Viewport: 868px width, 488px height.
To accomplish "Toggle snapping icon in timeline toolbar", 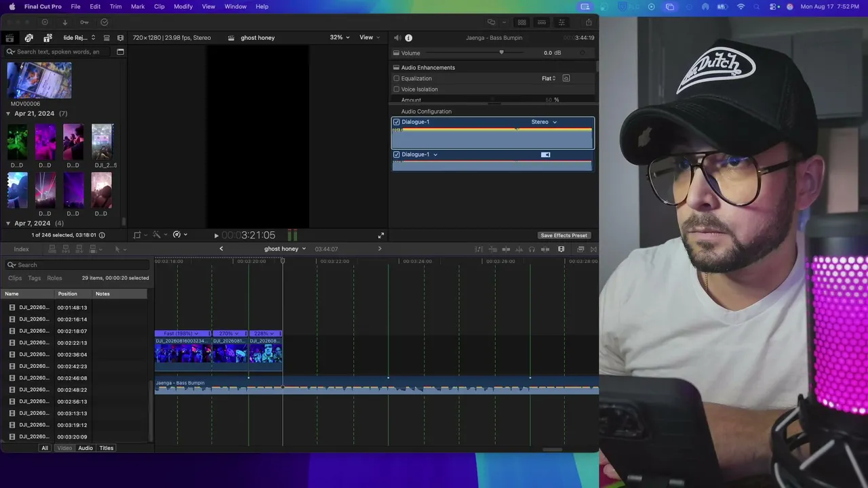I will click(x=545, y=249).
